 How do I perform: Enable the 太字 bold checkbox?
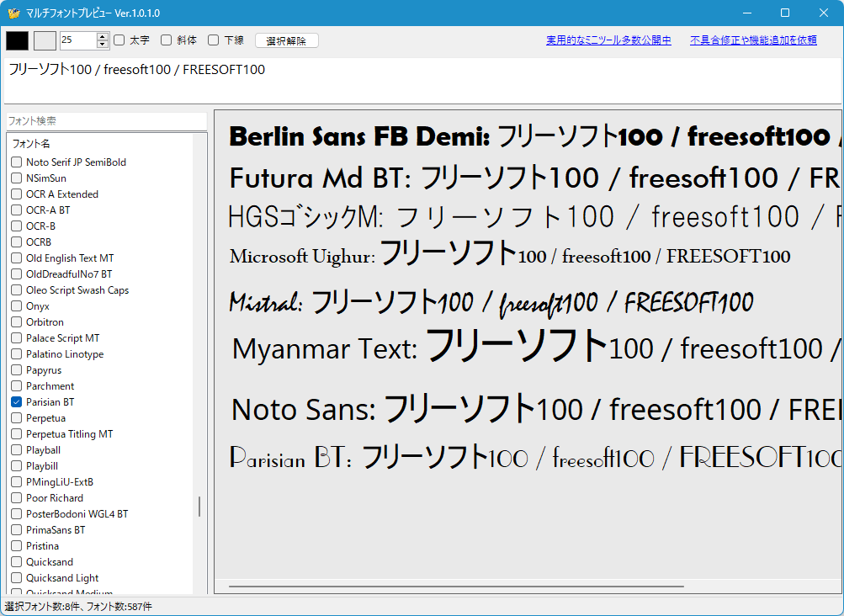[119, 40]
